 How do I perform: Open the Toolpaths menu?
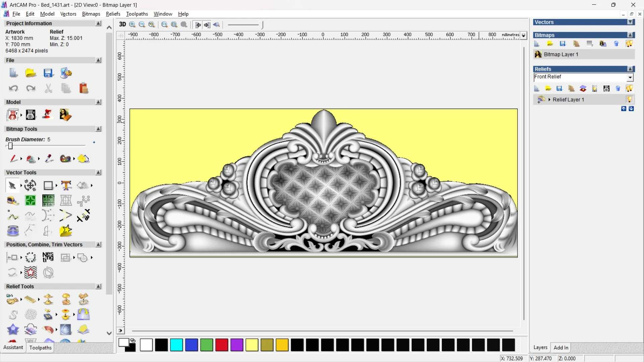pos(137,14)
